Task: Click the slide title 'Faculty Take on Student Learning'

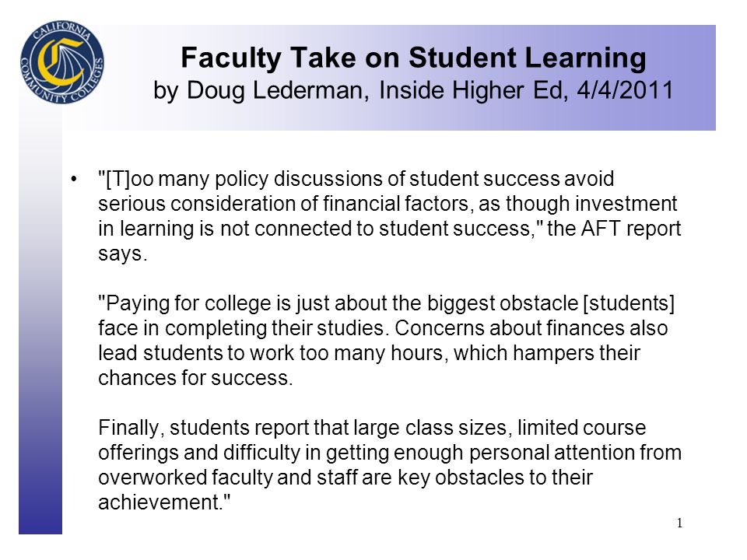Action: point(413,58)
